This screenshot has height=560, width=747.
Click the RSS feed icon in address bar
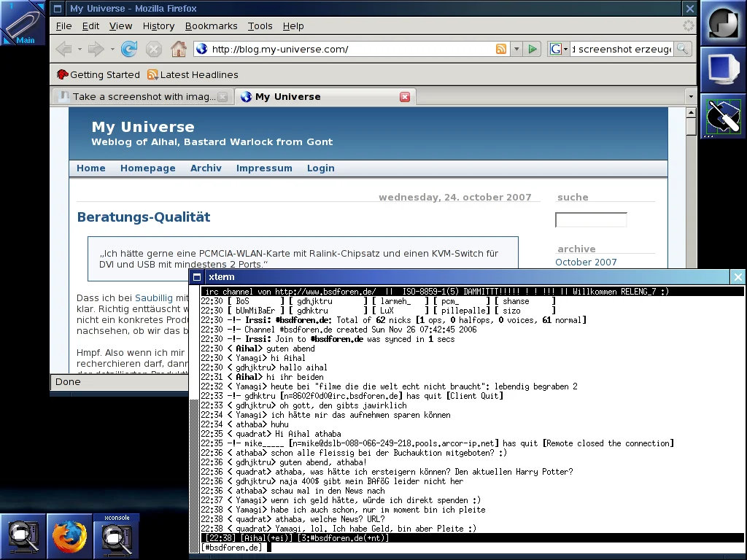[500, 49]
